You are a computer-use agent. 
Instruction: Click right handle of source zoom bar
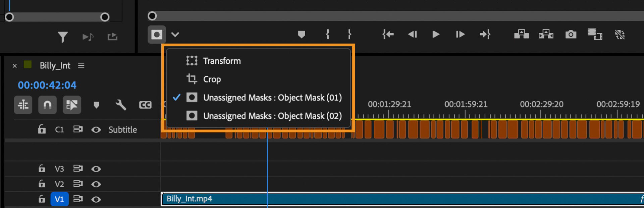coord(105,17)
